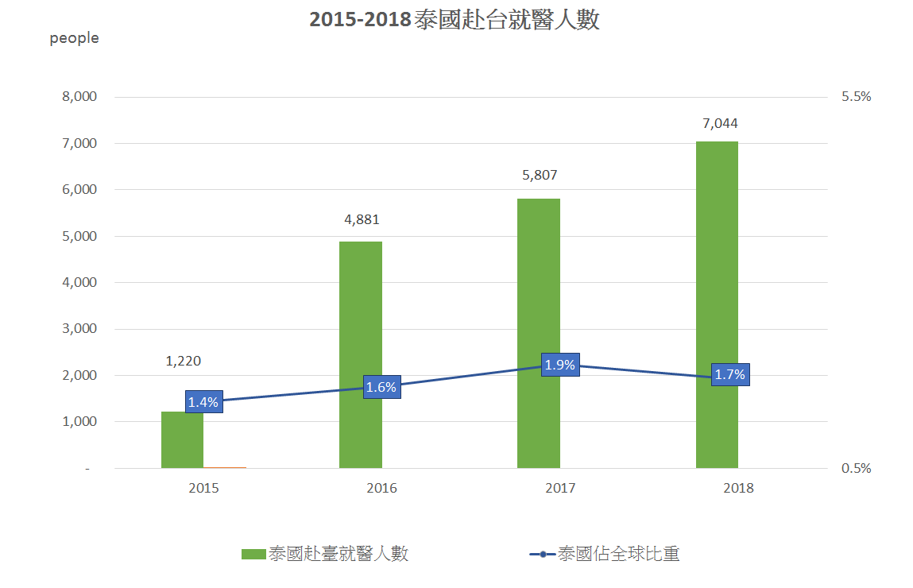The width and height of the screenshot is (913, 588).
Task: Click the 1.7% data label
Action: pos(730,374)
